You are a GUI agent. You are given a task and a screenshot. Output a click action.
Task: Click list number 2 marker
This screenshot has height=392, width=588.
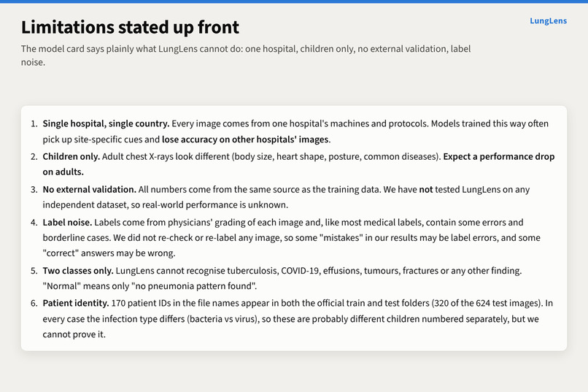(x=34, y=156)
